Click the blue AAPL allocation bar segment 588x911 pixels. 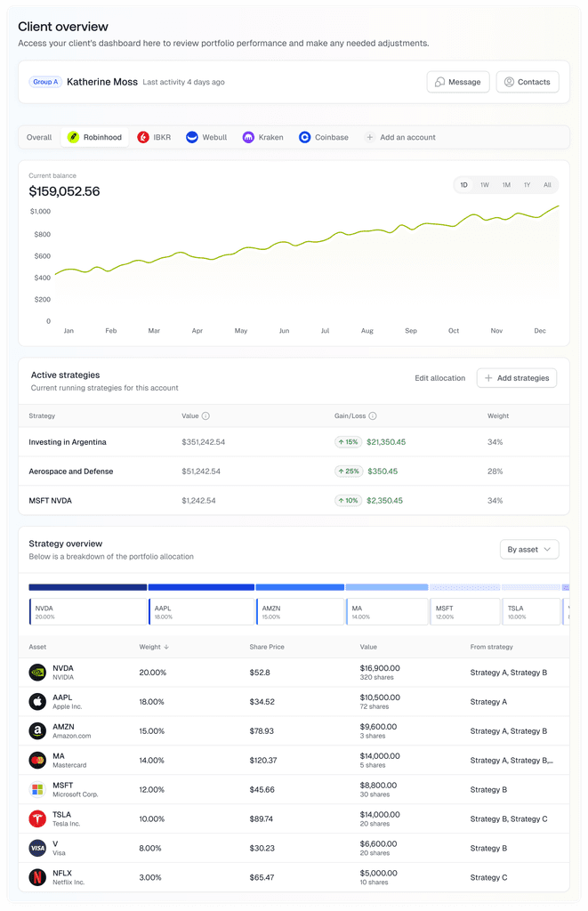tap(201, 587)
